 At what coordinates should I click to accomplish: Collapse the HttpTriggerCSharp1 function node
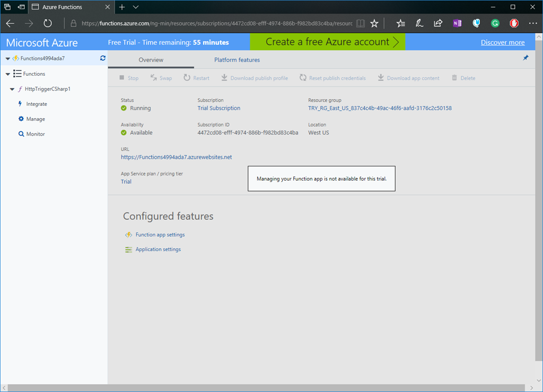pyautogui.click(x=12, y=90)
